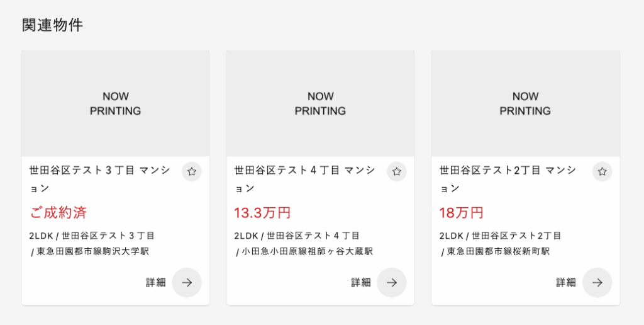Screen dimensions: 644x325
Task: Click the red ご成約済 status text
Action: pos(58,213)
